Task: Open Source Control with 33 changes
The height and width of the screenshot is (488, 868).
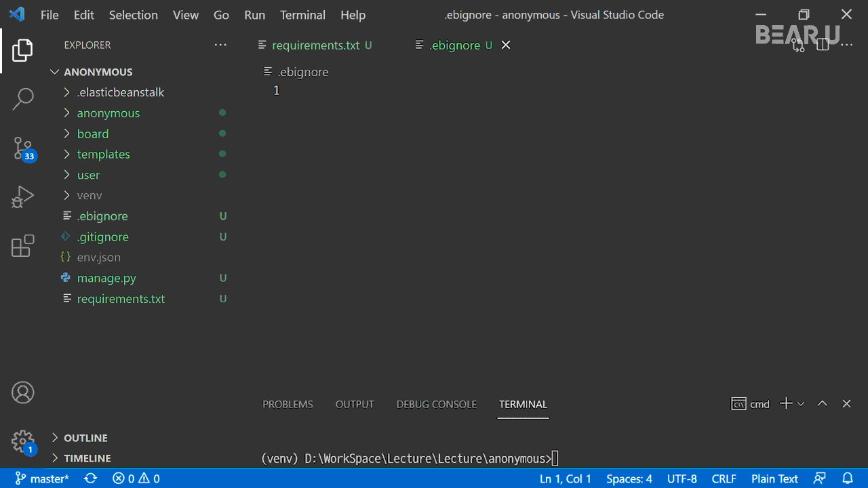Action: coord(24,149)
